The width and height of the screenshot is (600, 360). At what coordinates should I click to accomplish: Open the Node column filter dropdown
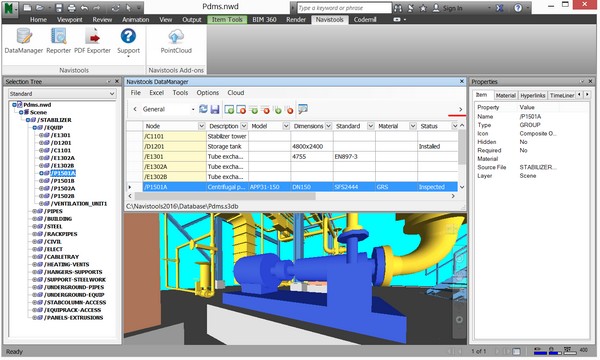tap(201, 126)
